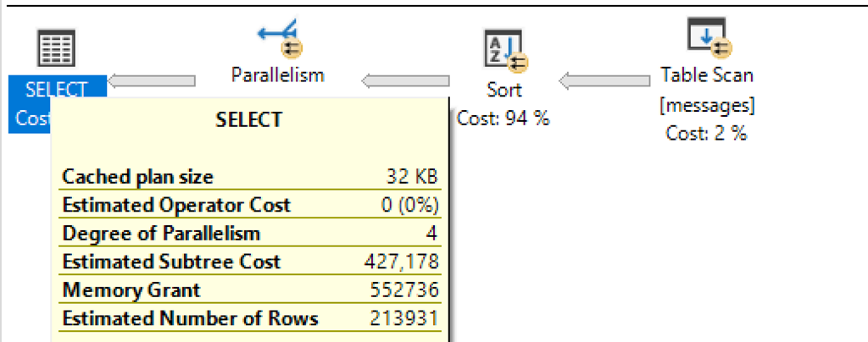Click the parallel badge on the Sort icon
This screenshot has height=342, width=868.
(x=520, y=63)
